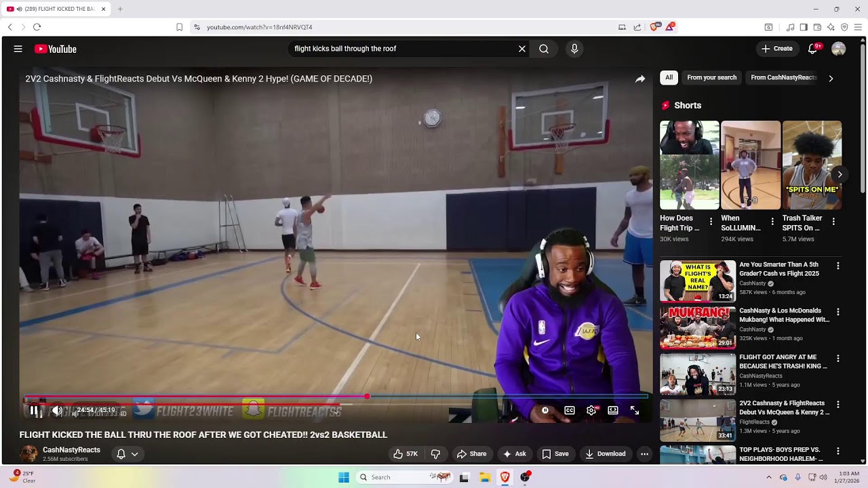
Task: Open Mukbang video thumbnail
Action: [698, 327]
